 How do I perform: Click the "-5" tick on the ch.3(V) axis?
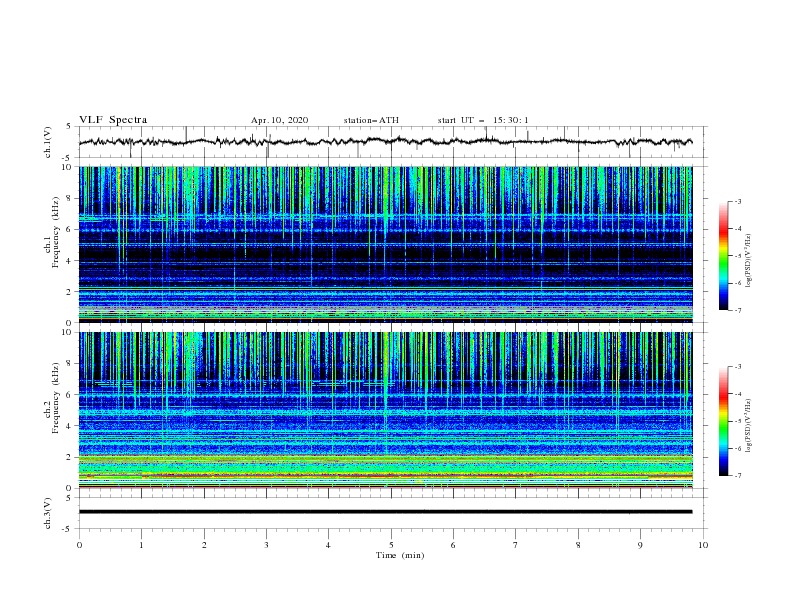coord(68,529)
